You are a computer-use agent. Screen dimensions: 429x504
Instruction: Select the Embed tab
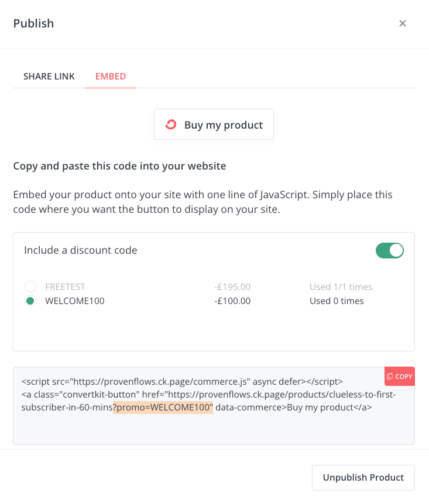(111, 77)
